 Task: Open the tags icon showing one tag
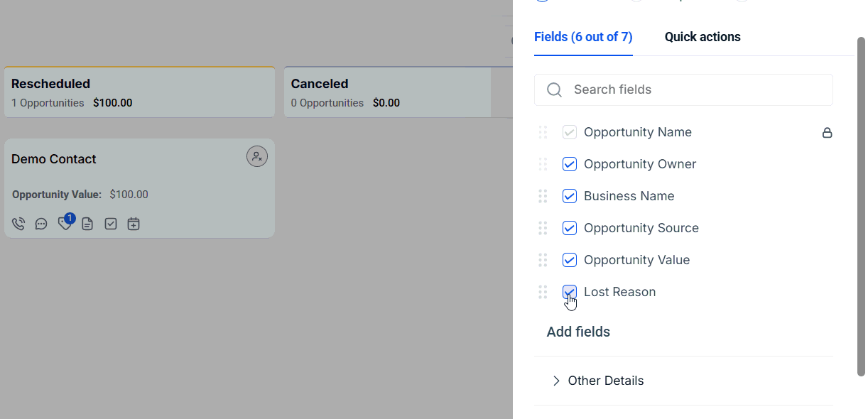(x=64, y=224)
